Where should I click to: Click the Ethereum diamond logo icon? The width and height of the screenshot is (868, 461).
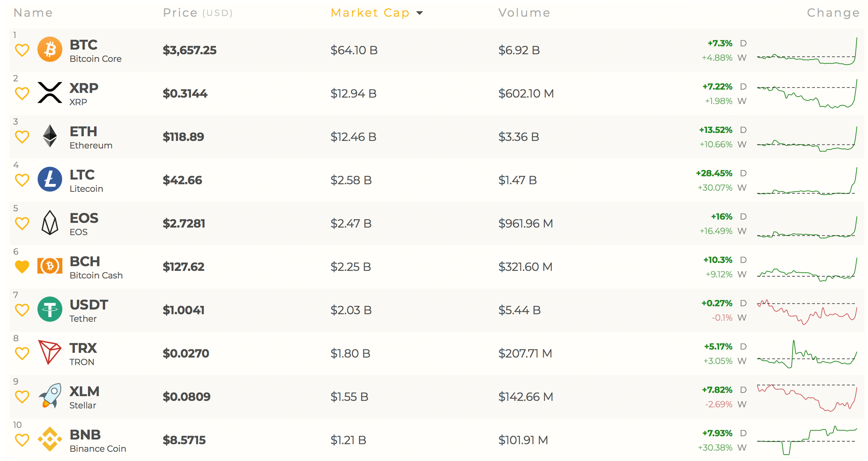[50, 136]
